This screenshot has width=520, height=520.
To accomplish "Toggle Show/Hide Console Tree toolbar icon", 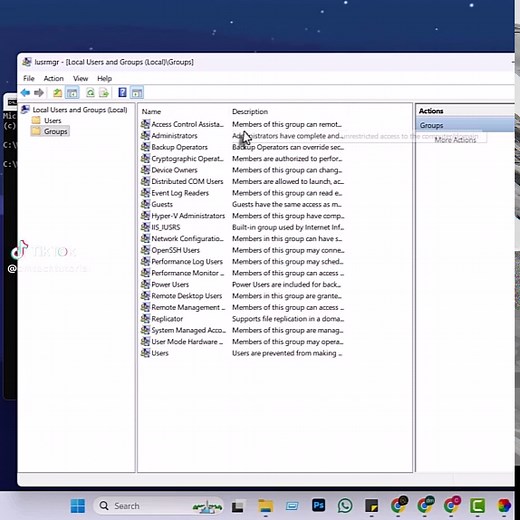I will point(72,93).
